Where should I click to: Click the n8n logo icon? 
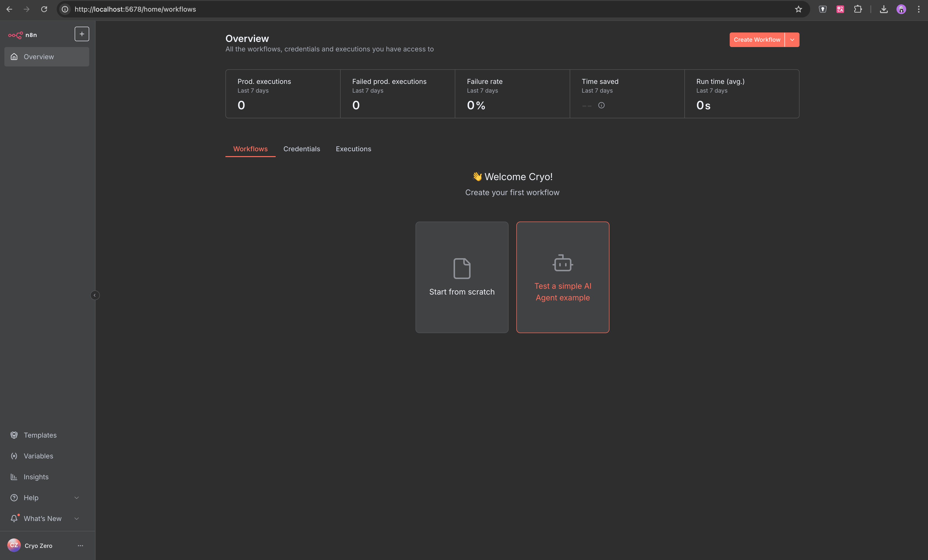point(16,35)
